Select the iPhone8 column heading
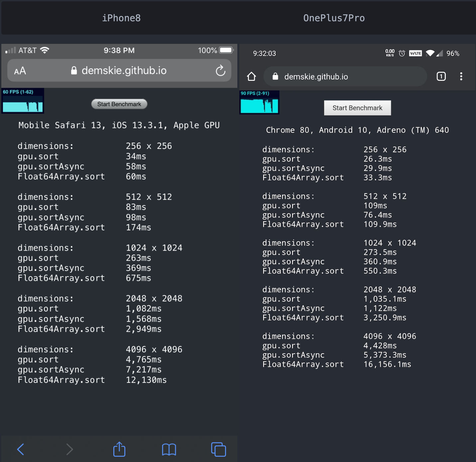Image resolution: width=476 pixels, height=462 pixels. [121, 18]
